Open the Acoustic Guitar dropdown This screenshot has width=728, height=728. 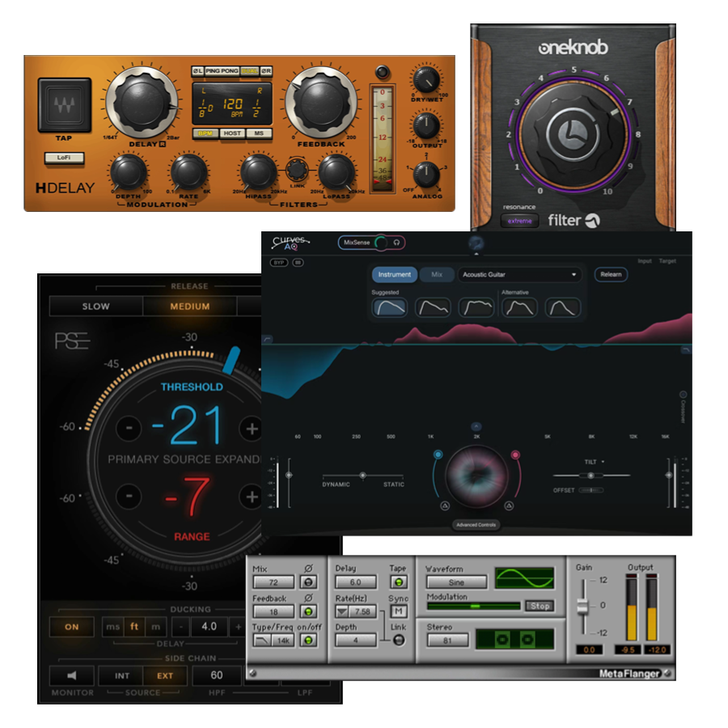point(519,274)
